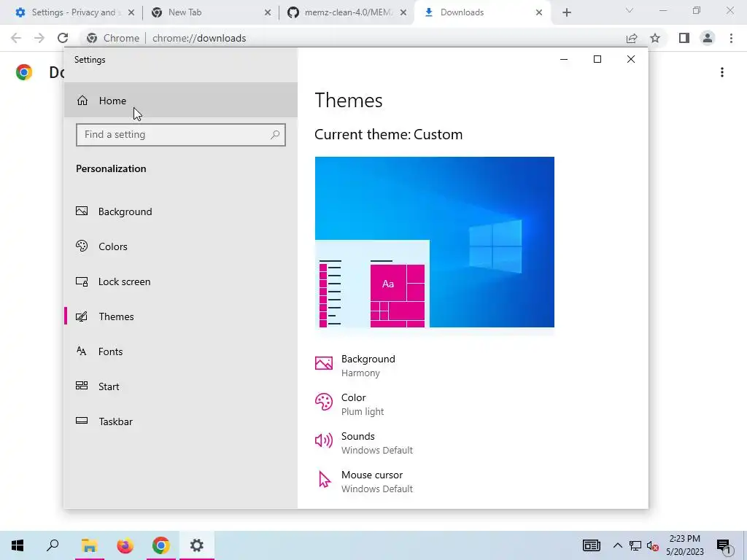Close the Downloads tab
Screen dimensions: 747x560
click(x=539, y=13)
